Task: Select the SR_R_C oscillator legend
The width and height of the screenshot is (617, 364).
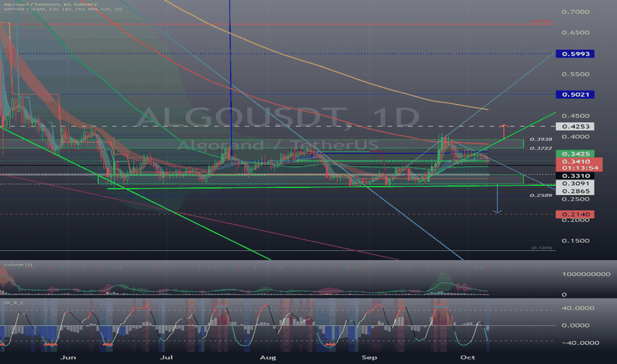Action: point(14,302)
